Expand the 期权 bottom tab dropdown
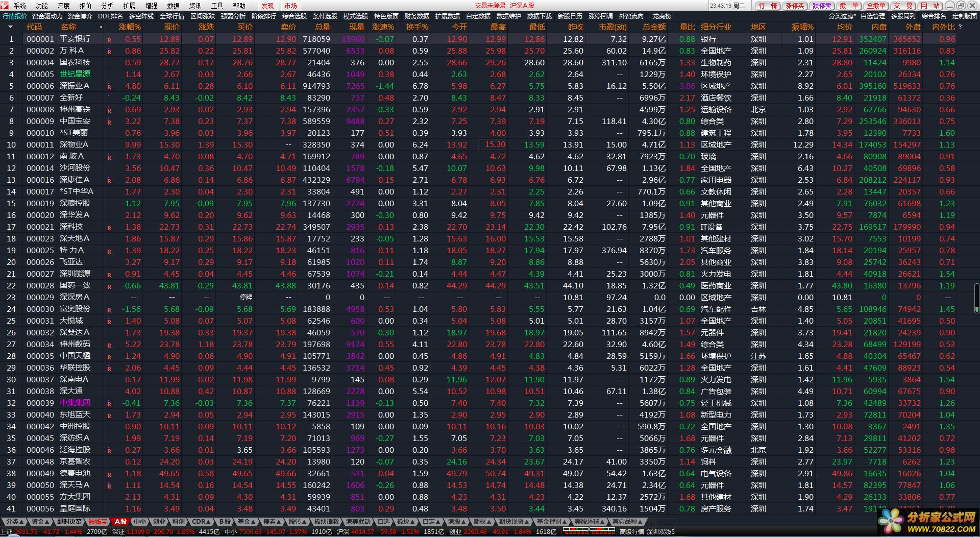The height and width of the screenshot is (537, 980). (489, 522)
